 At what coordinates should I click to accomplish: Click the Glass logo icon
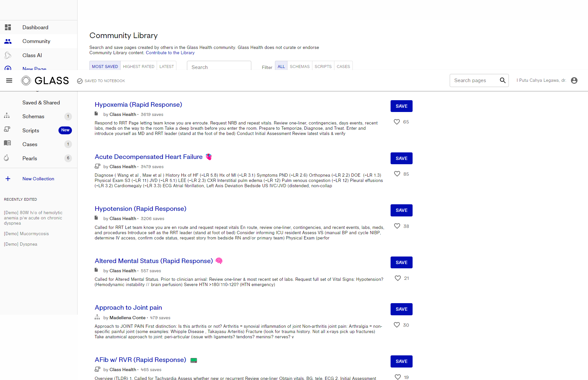pos(26,80)
